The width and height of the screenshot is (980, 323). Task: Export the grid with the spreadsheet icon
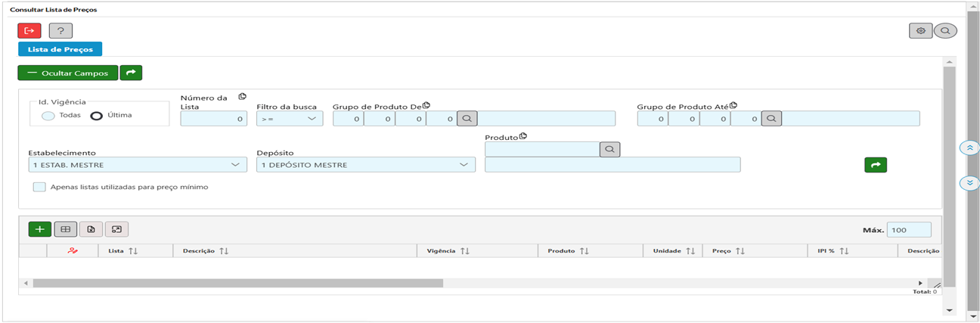91,229
